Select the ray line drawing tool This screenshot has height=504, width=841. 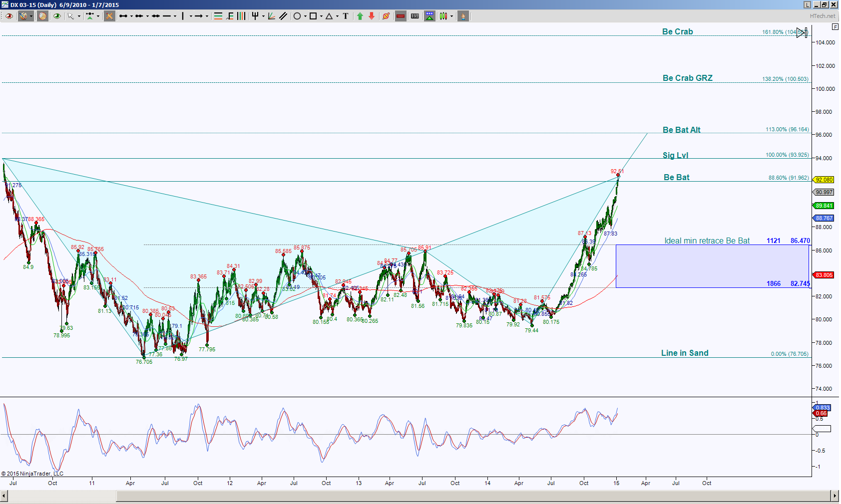point(139,16)
